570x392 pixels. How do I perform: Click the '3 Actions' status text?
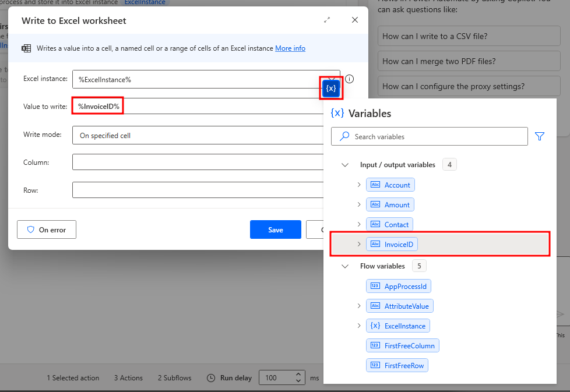point(128,378)
